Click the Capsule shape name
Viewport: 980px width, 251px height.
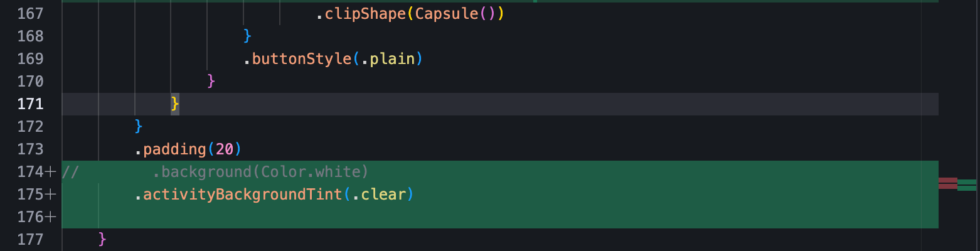pyautogui.click(x=447, y=14)
